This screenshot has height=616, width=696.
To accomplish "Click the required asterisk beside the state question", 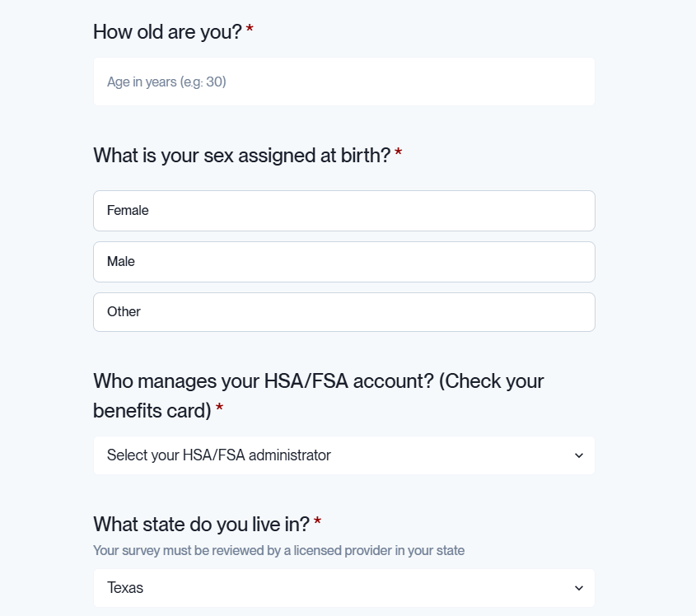I will tap(317, 523).
